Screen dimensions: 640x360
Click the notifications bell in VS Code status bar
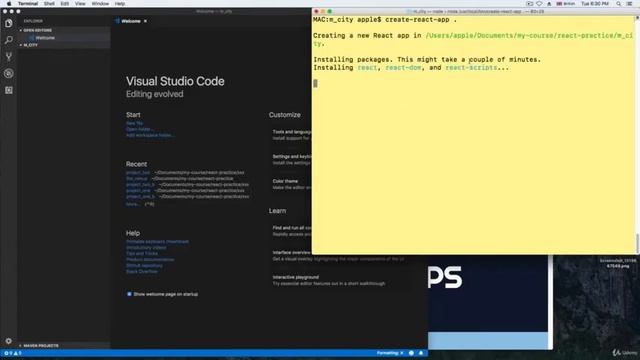click(421, 353)
